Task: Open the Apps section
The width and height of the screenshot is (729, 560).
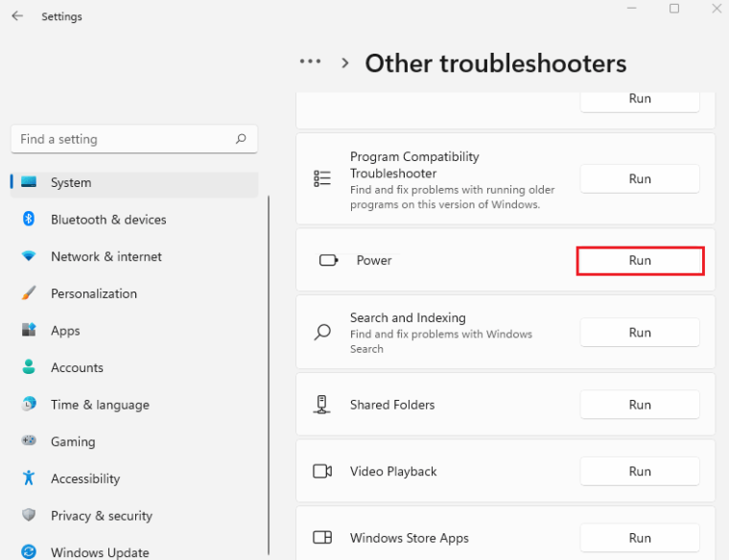Action: (134, 331)
